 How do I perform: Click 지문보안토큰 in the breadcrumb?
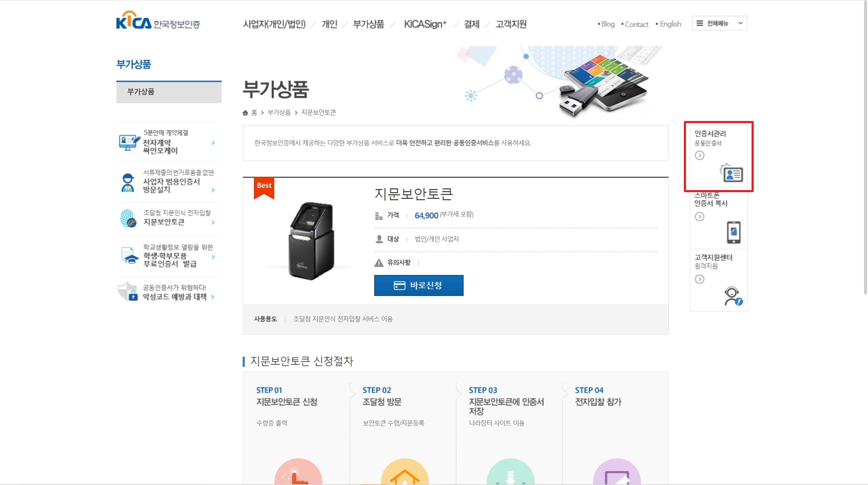(x=318, y=113)
